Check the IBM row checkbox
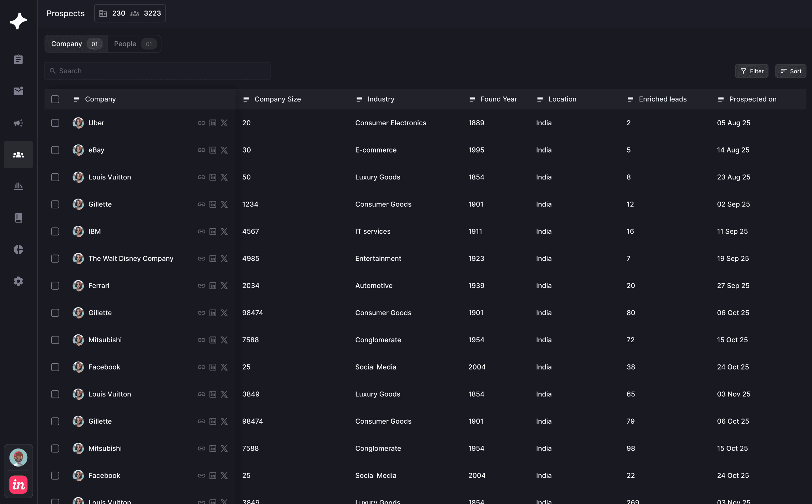 [x=55, y=232]
